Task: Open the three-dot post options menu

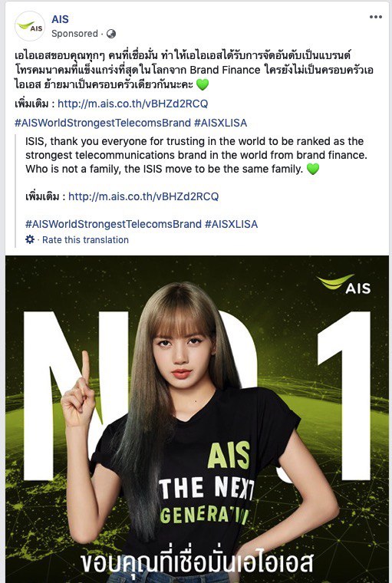Action: (x=376, y=17)
